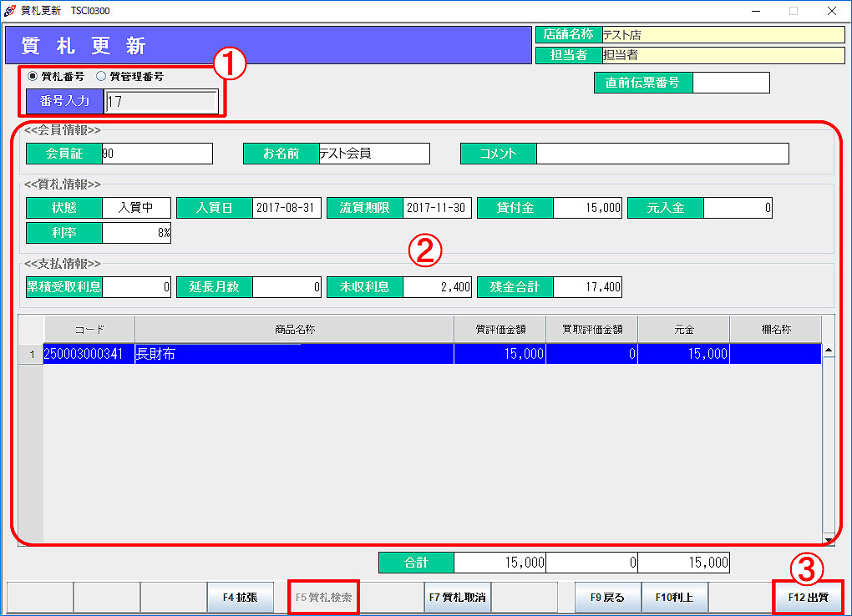The width and height of the screenshot is (852, 616).
Task: Click the app icon in the title bar
Action: [10, 11]
